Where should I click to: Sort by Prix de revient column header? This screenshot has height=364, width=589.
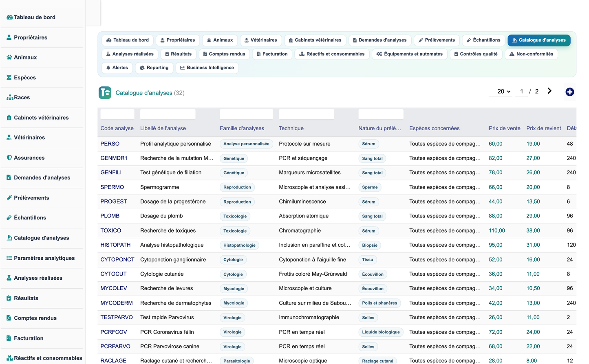click(x=544, y=128)
